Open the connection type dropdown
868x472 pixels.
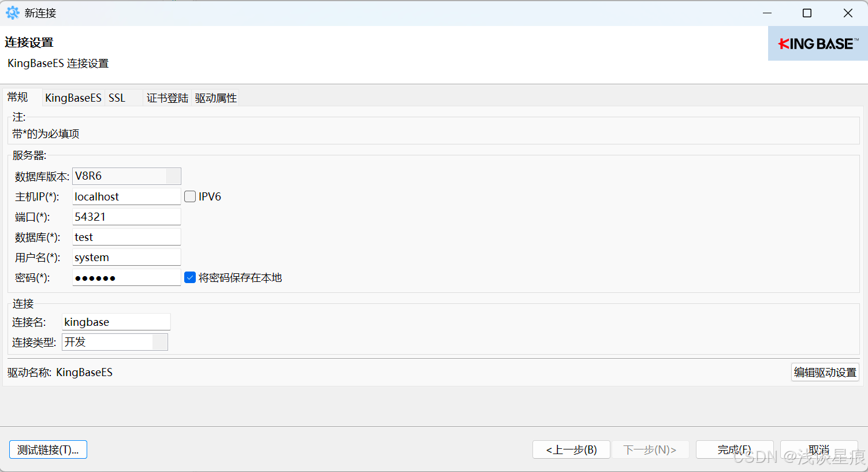click(x=115, y=342)
